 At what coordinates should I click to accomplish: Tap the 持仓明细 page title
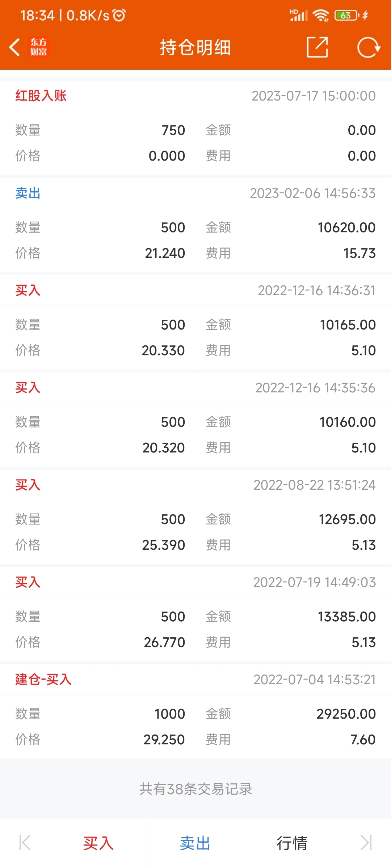(195, 47)
